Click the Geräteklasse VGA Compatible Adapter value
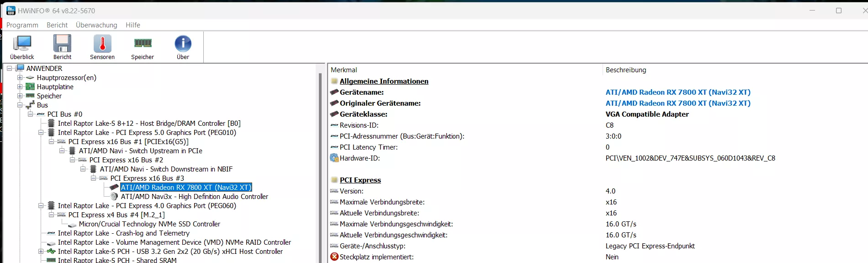The width and height of the screenshot is (868, 263). [x=647, y=114]
